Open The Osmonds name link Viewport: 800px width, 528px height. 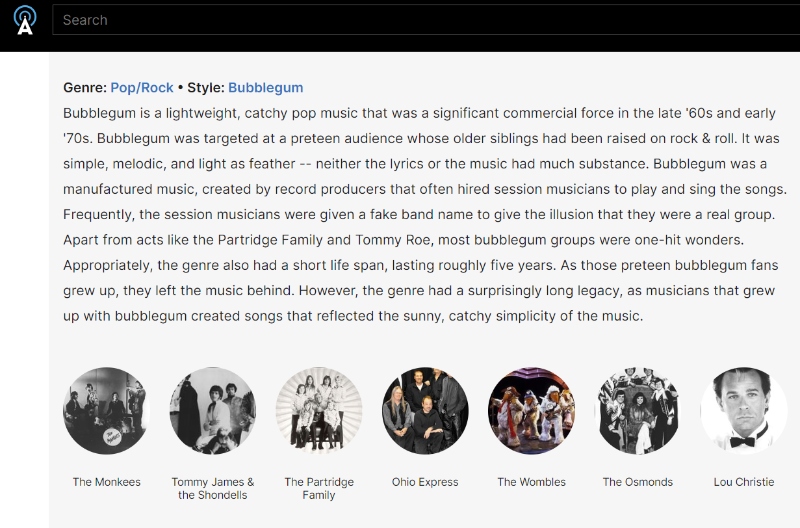click(x=638, y=482)
